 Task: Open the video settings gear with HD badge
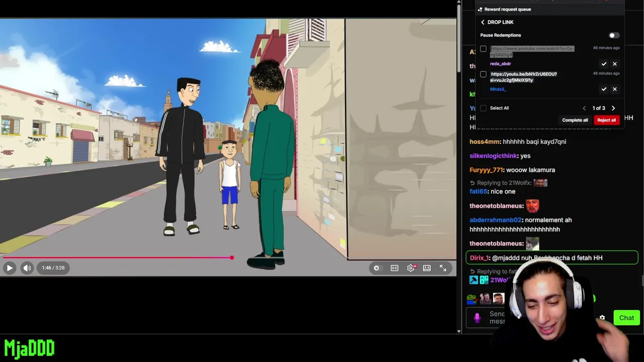411,268
